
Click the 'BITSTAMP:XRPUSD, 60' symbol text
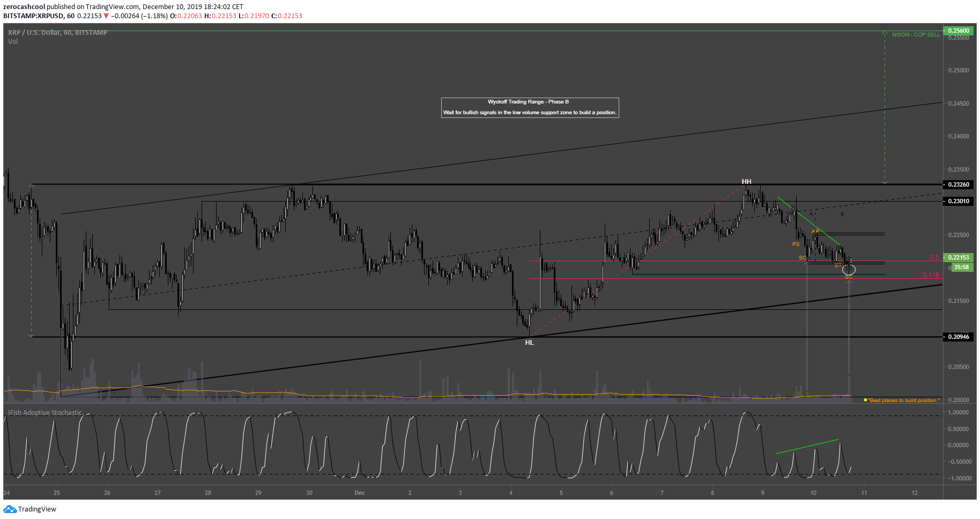39,16
